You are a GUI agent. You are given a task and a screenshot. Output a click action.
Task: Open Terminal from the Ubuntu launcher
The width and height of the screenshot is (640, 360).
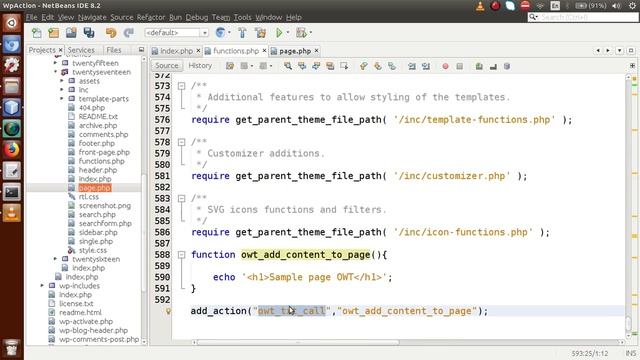11,192
